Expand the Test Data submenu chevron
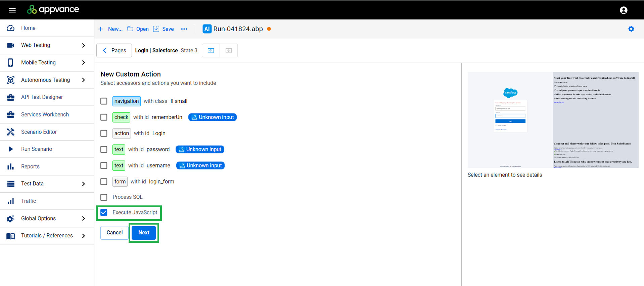 (84, 184)
